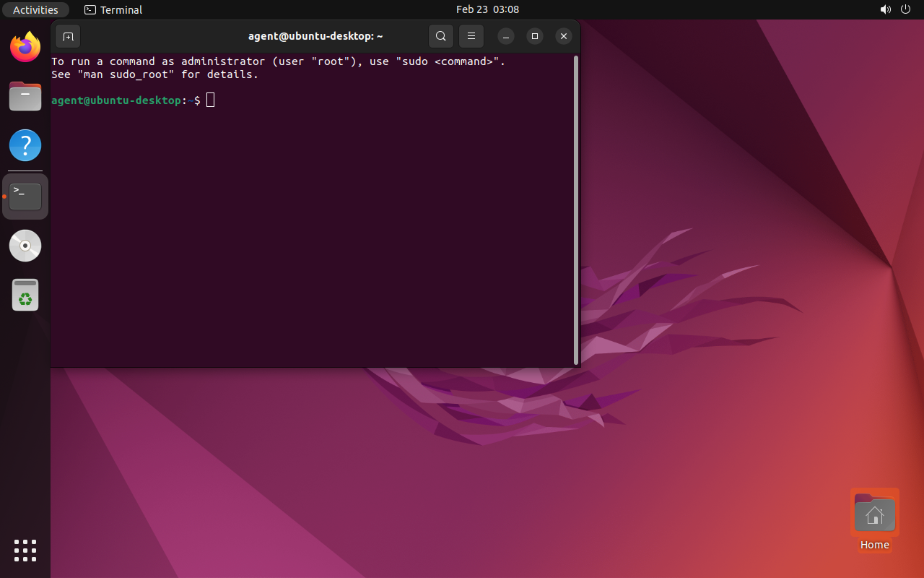Maximize the terminal window
Viewport: 924px width, 578px height.
click(535, 36)
